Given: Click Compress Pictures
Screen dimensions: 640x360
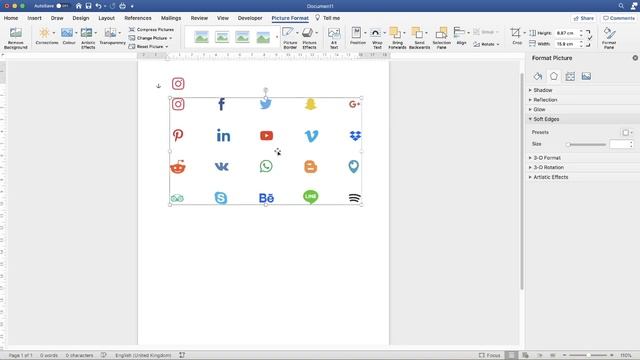Looking at the screenshot, I should pyautogui.click(x=151, y=29).
